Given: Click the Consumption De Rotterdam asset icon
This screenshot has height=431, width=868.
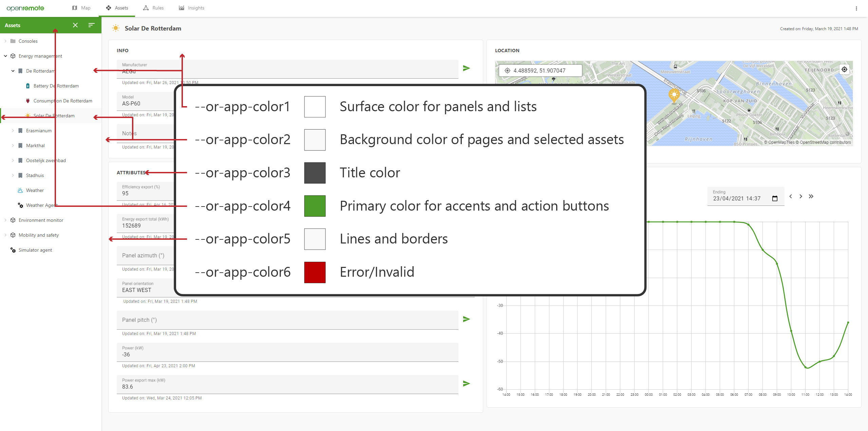Looking at the screenshot, I should pyautogui.click(x=27, y=101).
